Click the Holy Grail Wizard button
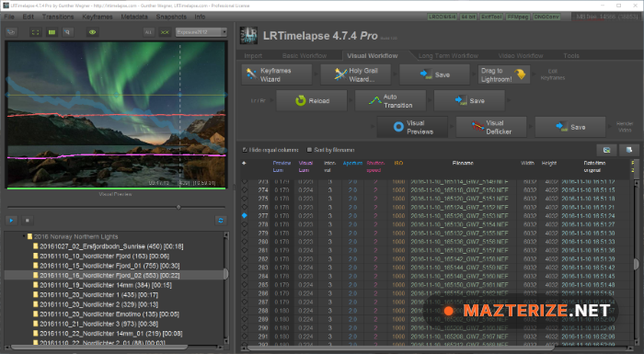Viewport: 644px width, 354px height. tap(355, 74)
